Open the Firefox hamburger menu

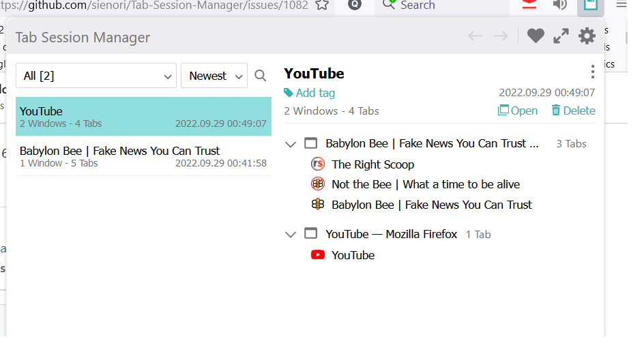(x=621, y=5)
